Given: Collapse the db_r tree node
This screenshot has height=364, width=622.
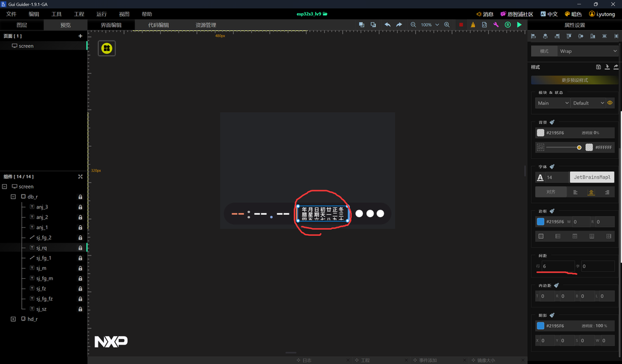Looking at the screenshot, I should (x=13, y=197).
